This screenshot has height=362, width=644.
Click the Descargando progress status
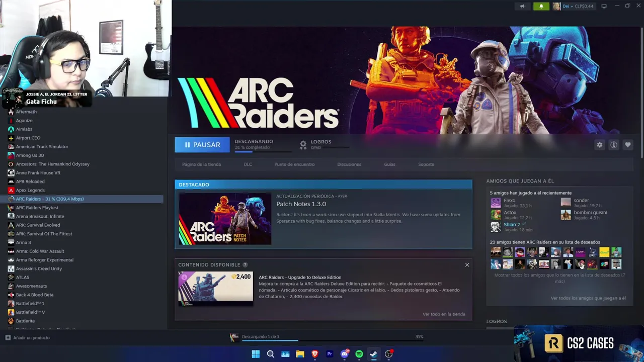[x=263, y=144]
